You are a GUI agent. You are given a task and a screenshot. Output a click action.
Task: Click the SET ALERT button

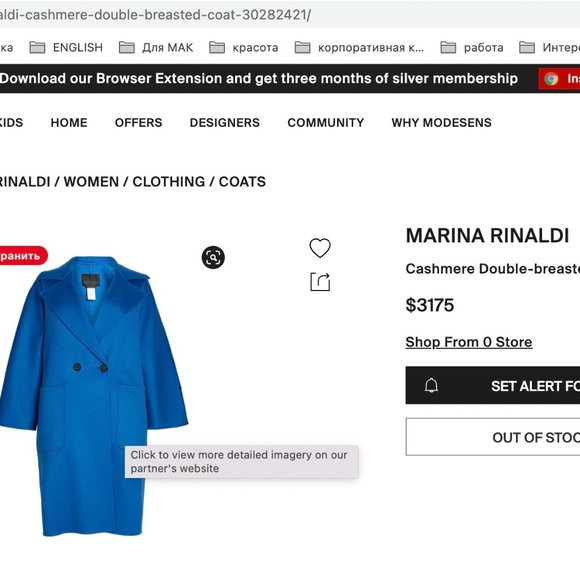pyautogui.click(x=493, y=385)
